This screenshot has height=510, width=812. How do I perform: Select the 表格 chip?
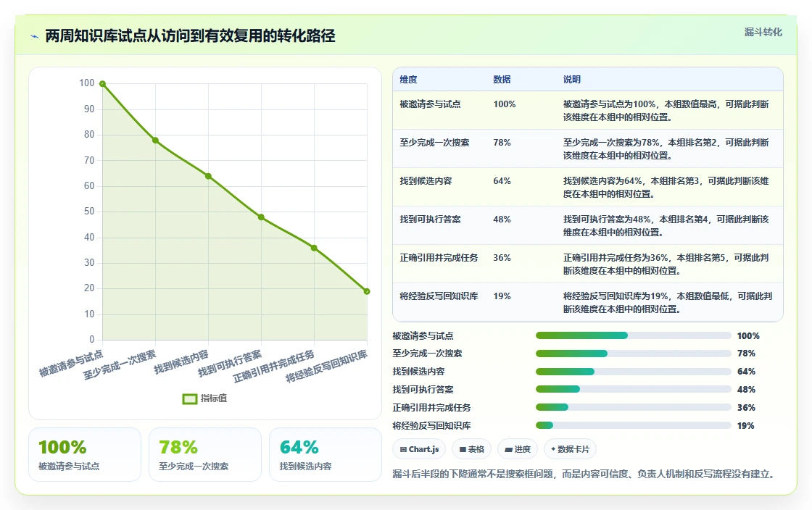pos(472,449)
